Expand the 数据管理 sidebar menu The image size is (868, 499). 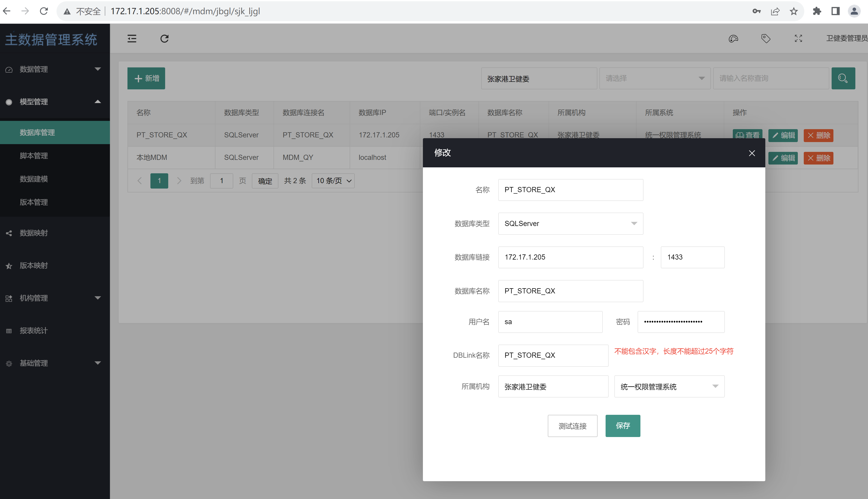click(x=55, y=69)
